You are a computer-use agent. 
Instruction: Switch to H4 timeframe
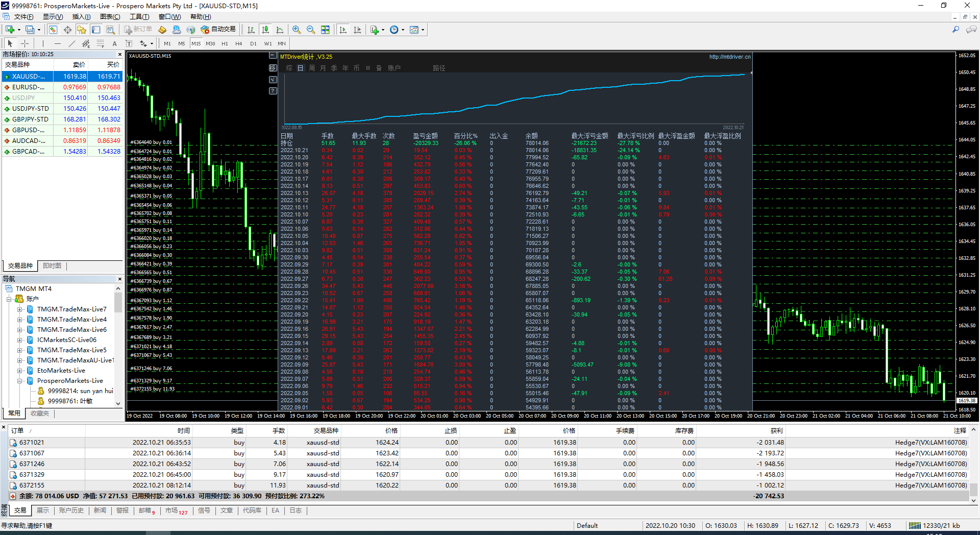point(238,44)
